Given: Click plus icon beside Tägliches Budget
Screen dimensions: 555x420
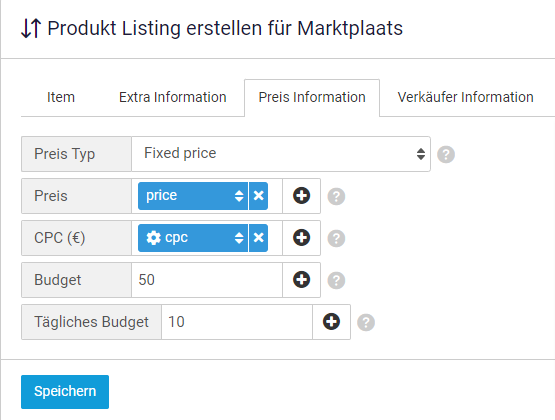Looking at the screenshot, I should click(x=331, y=322).
